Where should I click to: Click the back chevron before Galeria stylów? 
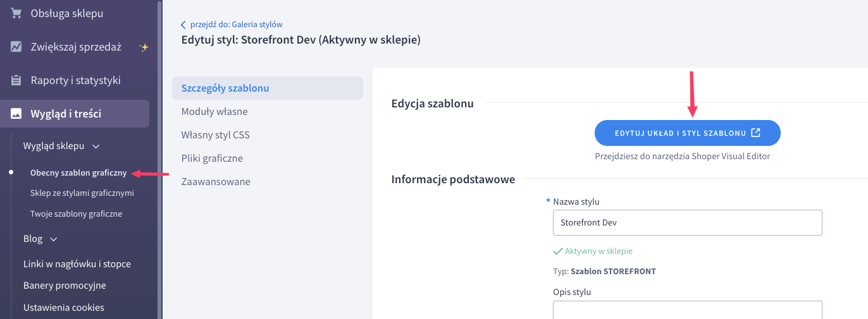tap(183, 25)
